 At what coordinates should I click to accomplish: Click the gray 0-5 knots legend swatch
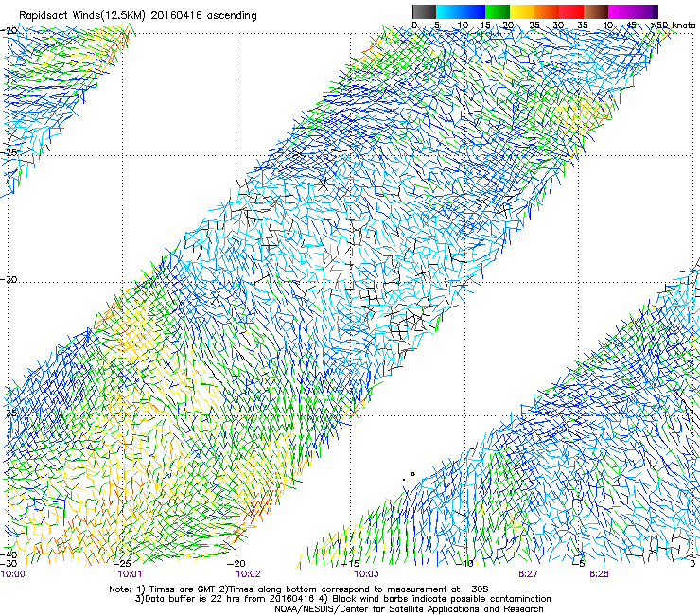424,11
